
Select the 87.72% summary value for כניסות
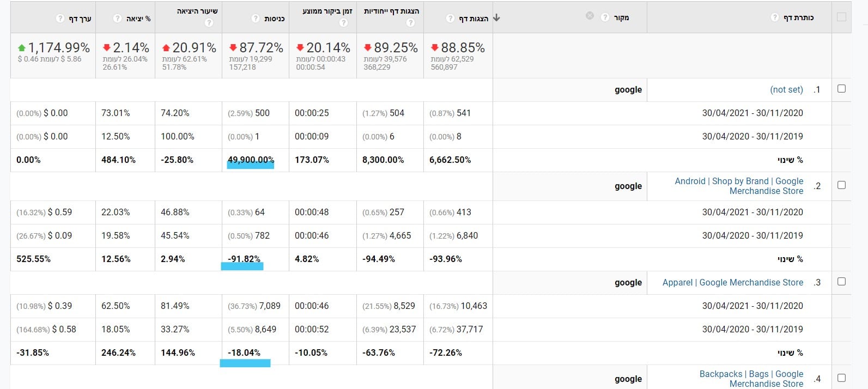[261, 48]
